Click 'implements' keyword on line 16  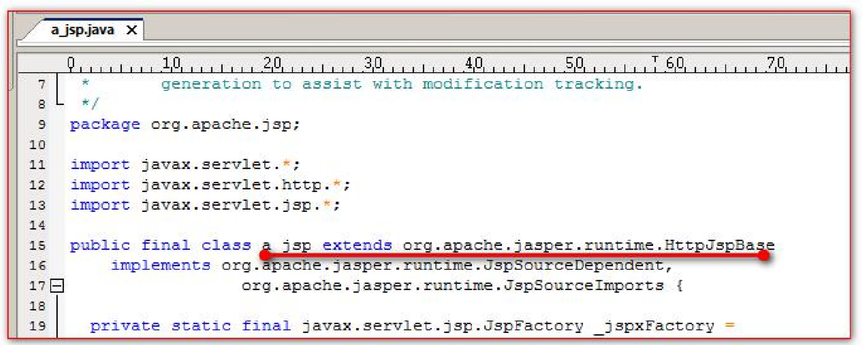[161, 265]
